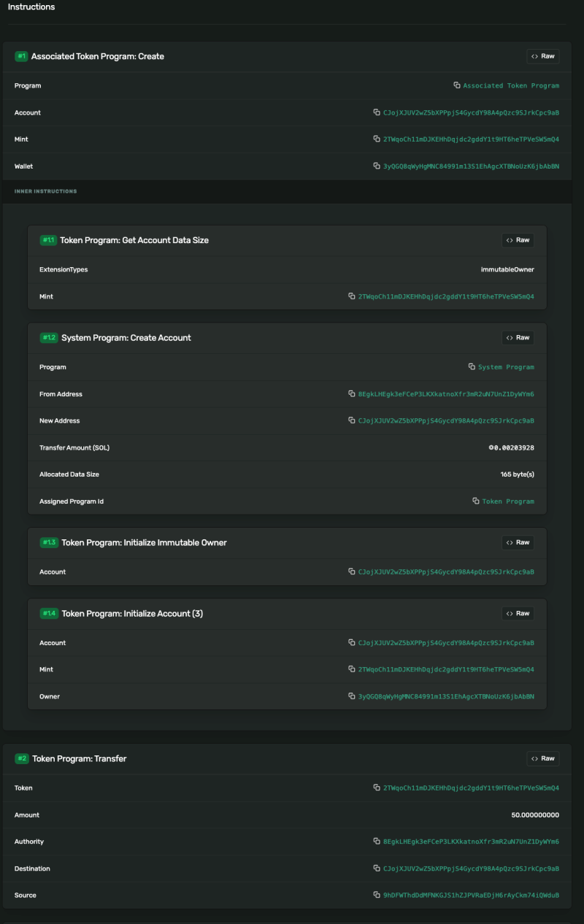Screen dimensions: 584x924
Task: Switch Initialize Immutable Owner to Raw
Action: click(x=518, y=542)
